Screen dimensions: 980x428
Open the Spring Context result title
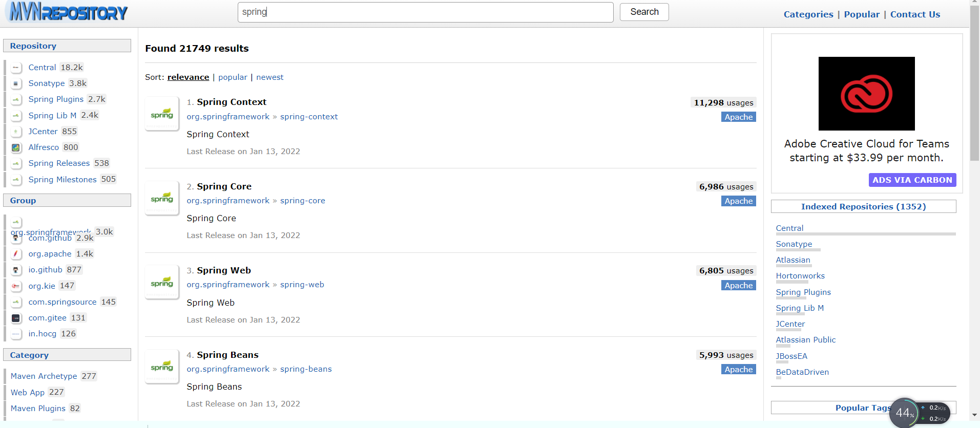(x=232, y=102)
